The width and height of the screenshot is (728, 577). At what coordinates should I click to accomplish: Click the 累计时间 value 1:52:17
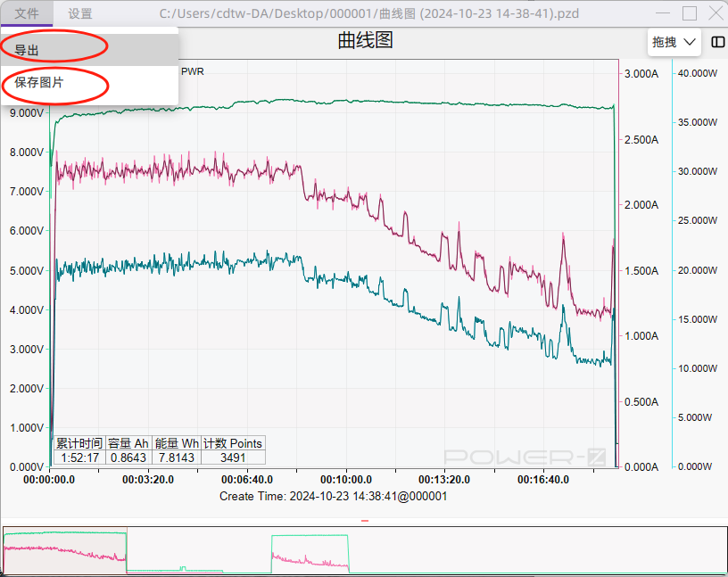(79, 457)
